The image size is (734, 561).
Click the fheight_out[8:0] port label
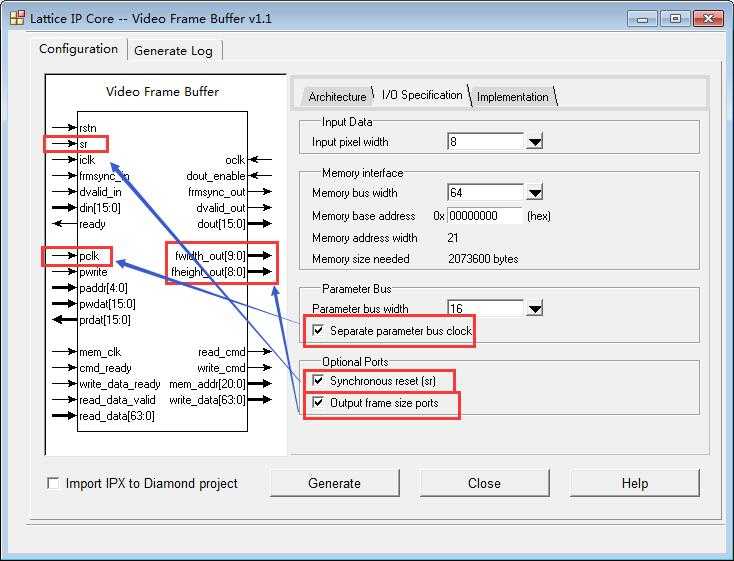tap(208, 272)
